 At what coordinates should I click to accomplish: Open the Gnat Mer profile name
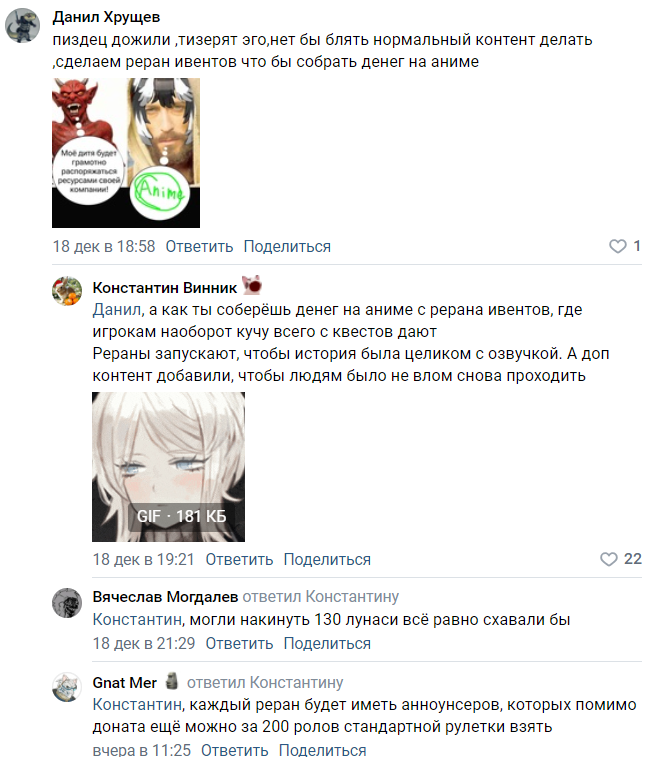pos(125,682)
